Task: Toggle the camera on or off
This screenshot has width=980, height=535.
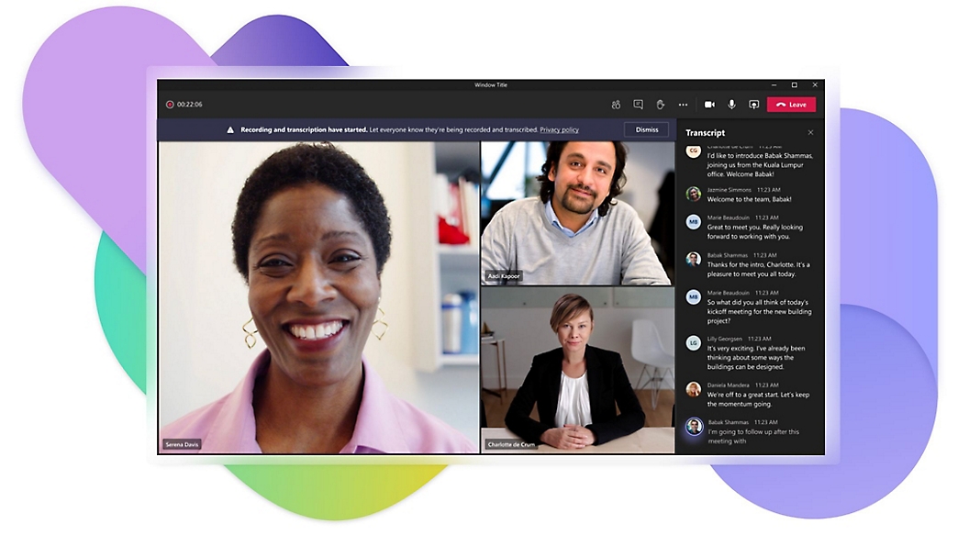Action: (709, 105)
